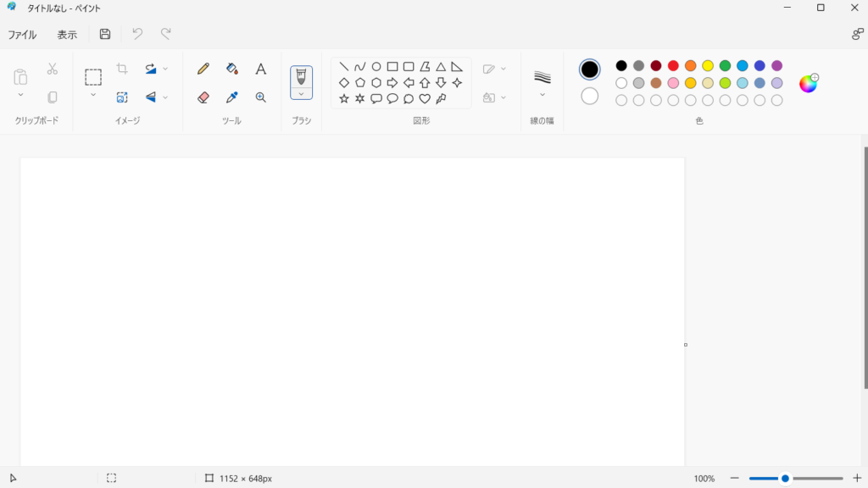Select the Magnifier zoom tool
Image resolution: width=868 pixels, height=488 pixels.
pyautogui.click(x=261, y=97)
